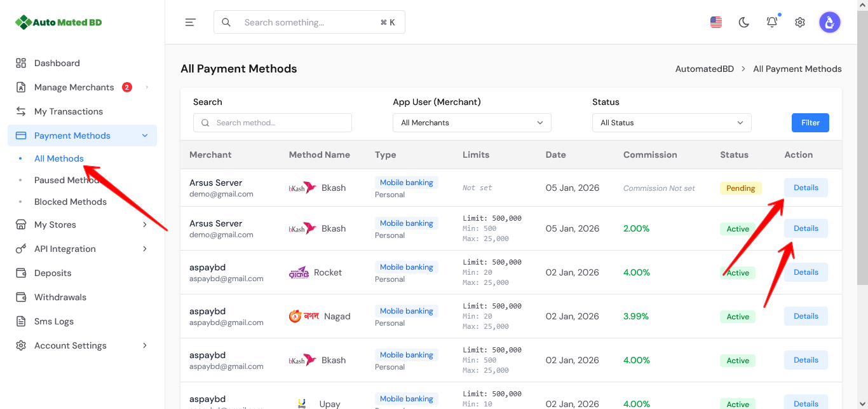This screenshot has width=868, height=409.
Task: Open the All Merchants dropdown
Action: click(471, 122)
